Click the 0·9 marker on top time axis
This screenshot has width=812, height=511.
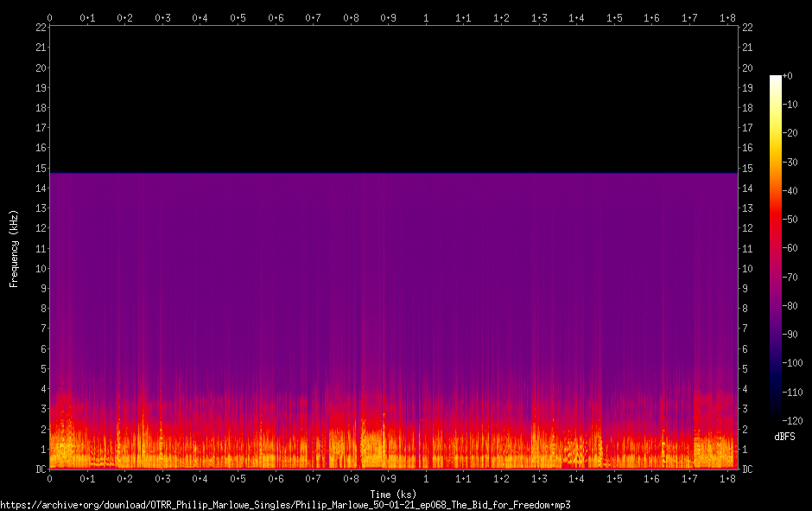coord(388,17)
